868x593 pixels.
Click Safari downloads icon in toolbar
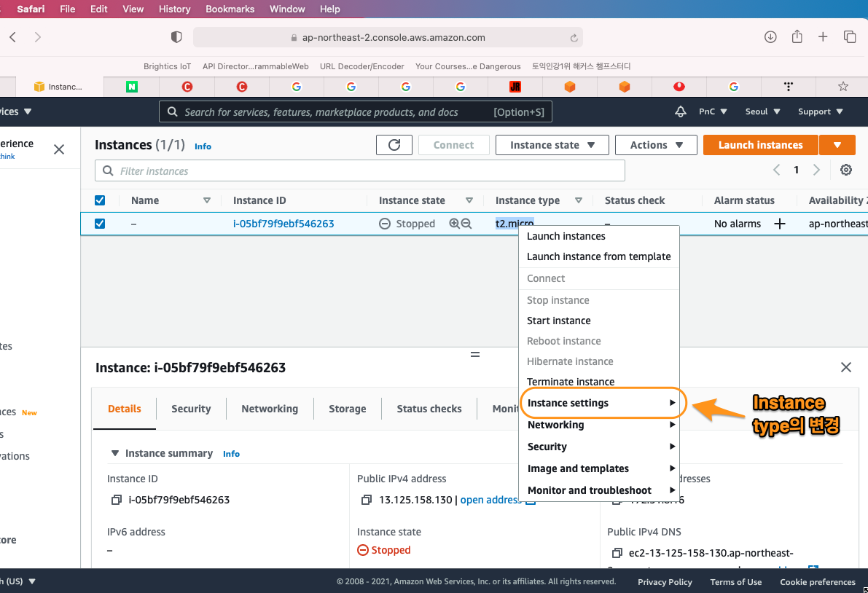coord(770,37)
